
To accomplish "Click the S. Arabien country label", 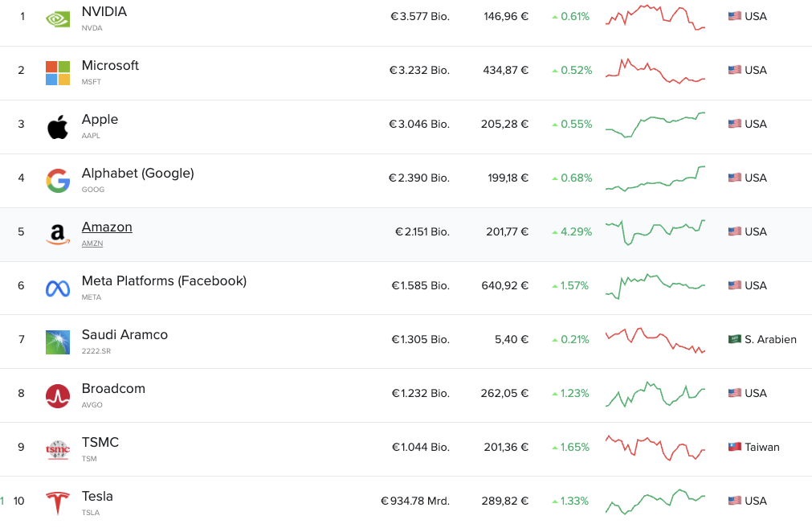I will [770, 339].
